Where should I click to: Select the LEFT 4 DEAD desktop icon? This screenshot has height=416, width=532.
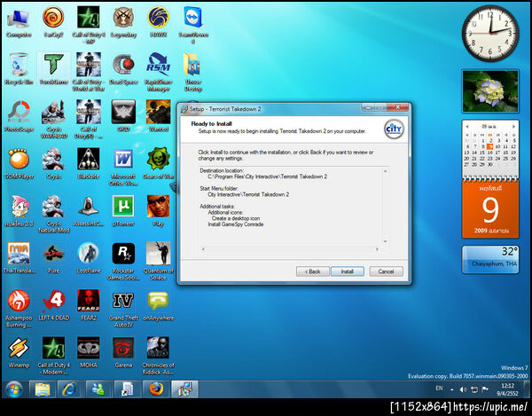tap(53, 305)
